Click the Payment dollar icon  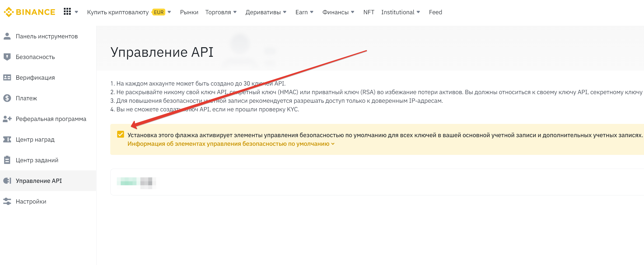tap(7, 98)
